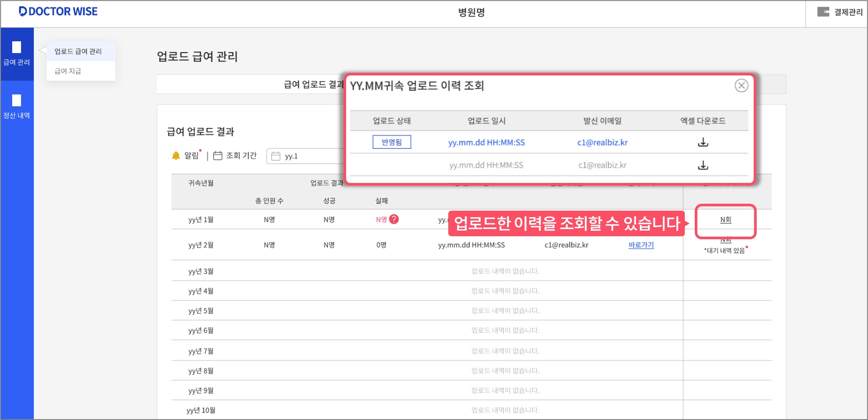Click the N회 link for yy년 1월

725,220
